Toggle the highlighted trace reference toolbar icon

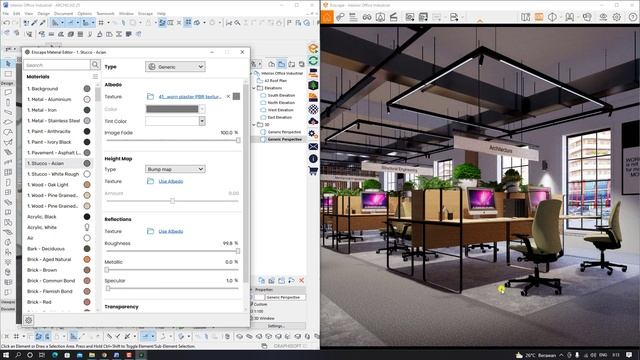coord(162,23)
